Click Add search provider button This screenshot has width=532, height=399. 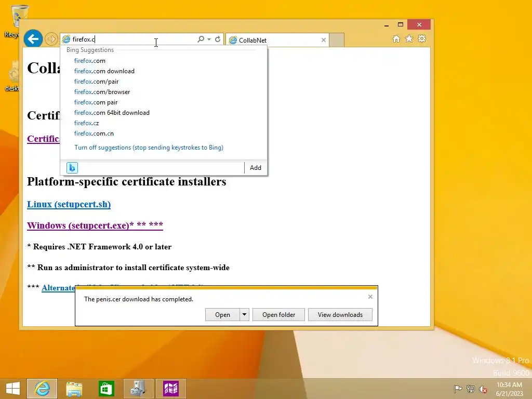point(256,168)
